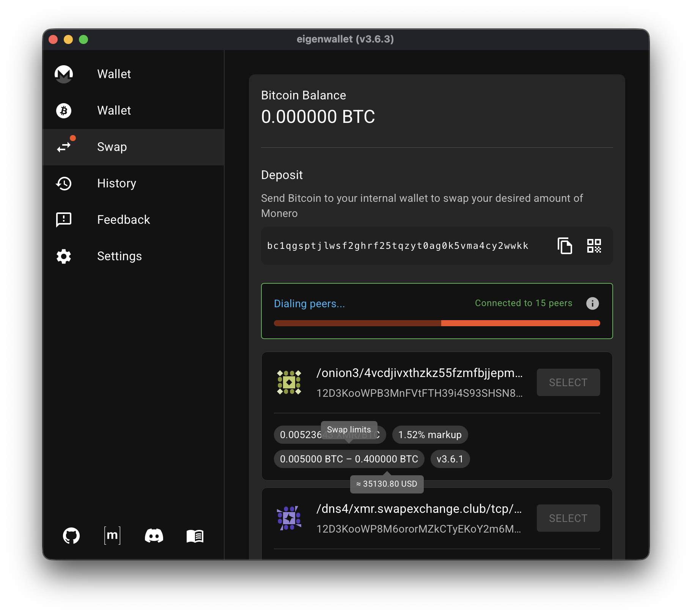Click the onion3 maker's identicon
This screenshot has height=616, width=692.
click(289, 383)
